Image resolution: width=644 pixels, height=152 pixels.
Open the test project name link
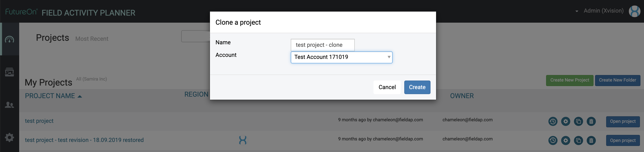pos(39,121)
